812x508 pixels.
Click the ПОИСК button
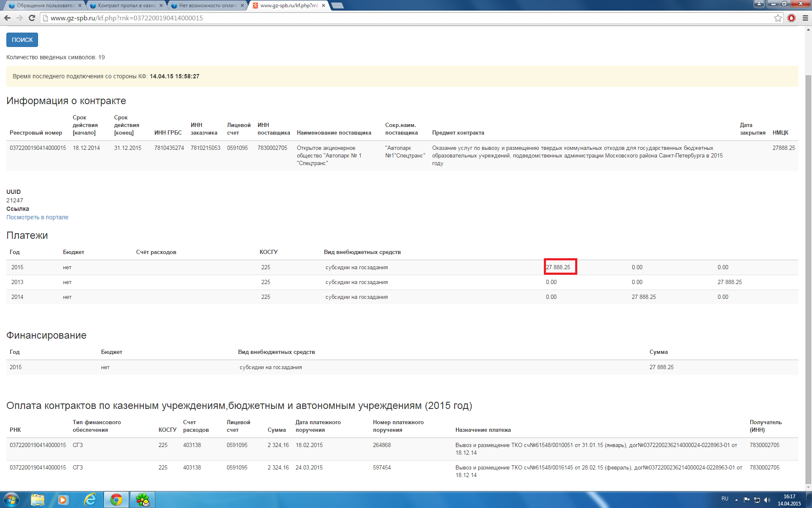click(22, 40)
